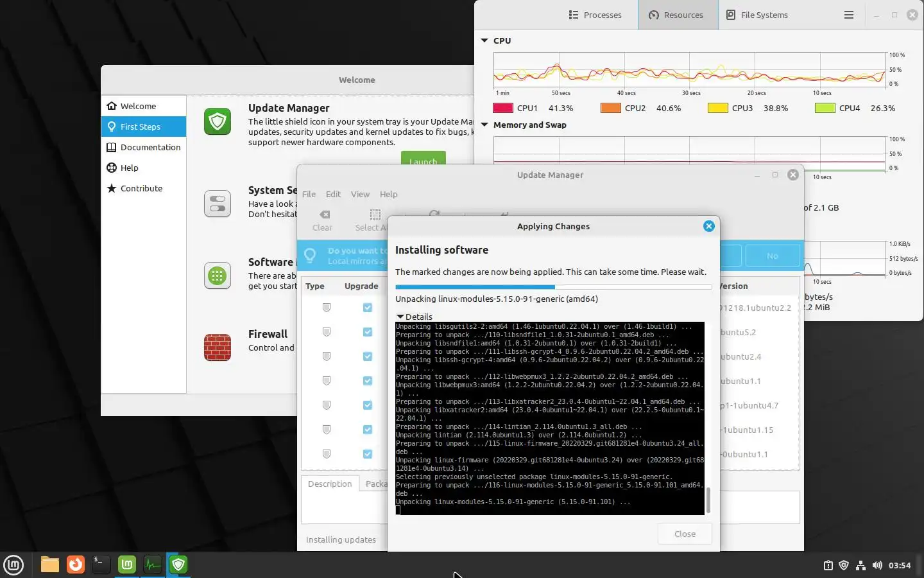The height and width of the screenshot is (578, 924).
Task: Click the "Installing updates" status bar text
Action: [x=341, y=539]
